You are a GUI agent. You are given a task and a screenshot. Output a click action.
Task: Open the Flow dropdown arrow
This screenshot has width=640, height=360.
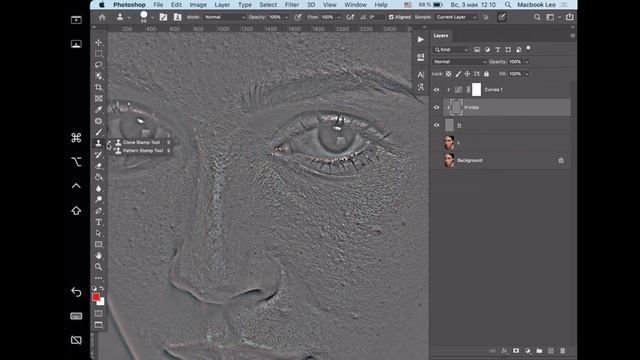(338, 17)
